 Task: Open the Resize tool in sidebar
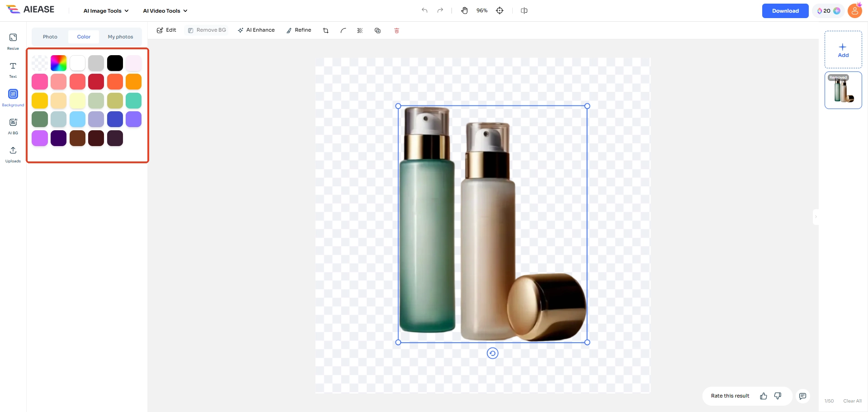click(x=13, y=41)
